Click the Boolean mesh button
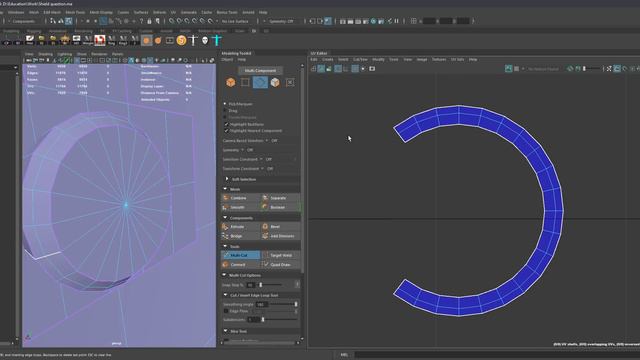Viewport: 640px width, 360px height. coord(280,207)
